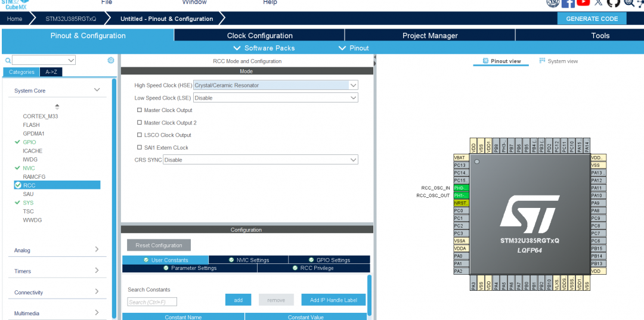Select the VSSA pin on chip
Viewport: 644px width, 320px height.
point(461,241)
